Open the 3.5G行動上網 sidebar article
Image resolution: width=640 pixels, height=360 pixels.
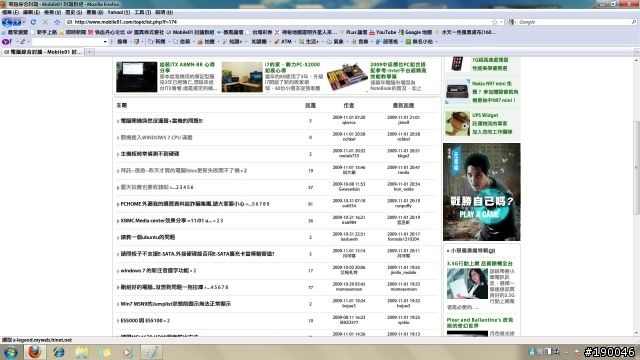pyautogui.click(x=480, y=264)
